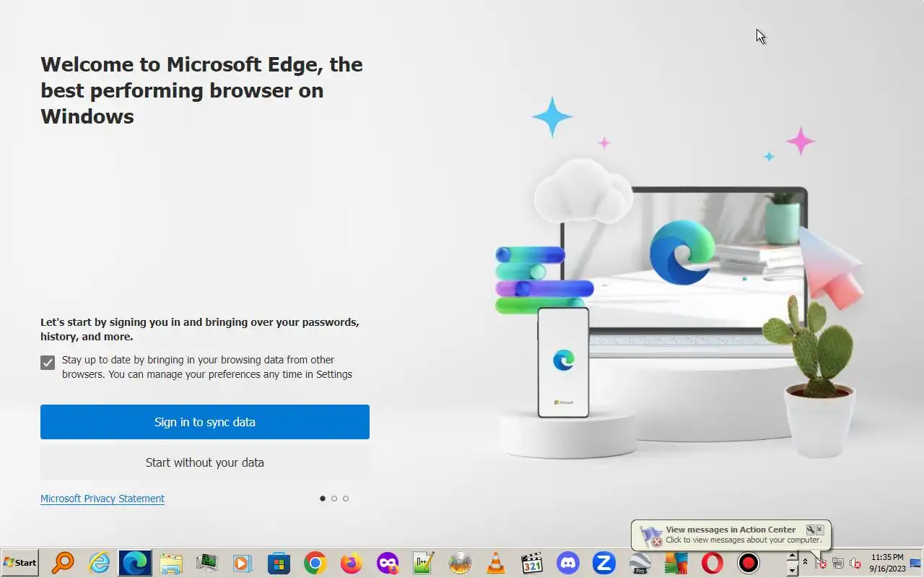The width and height of the screenshot is (924, 578).
Task: Open the magnifier search taskbar icon
Action: click(63, 563)
